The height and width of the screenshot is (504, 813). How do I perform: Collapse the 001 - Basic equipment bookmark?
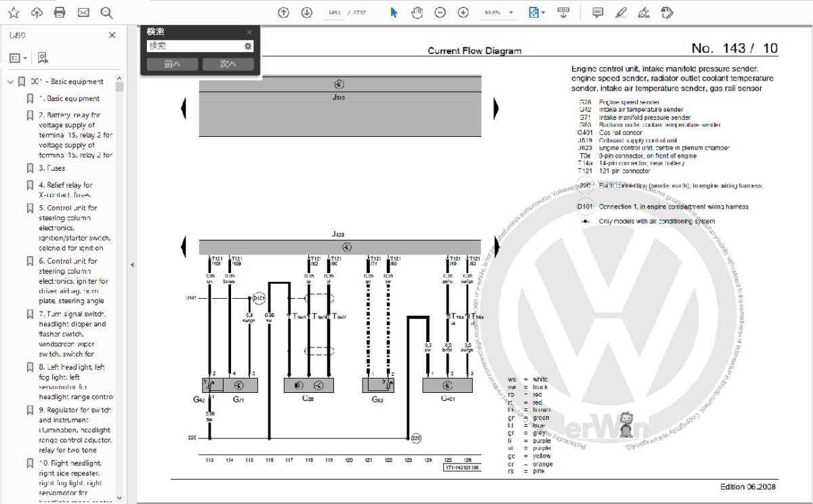tap(10, 82)
